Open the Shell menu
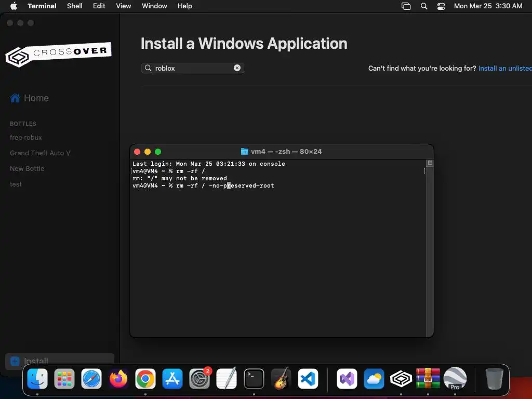This screenshot has width=532, height=399. [x=75, y=6]
